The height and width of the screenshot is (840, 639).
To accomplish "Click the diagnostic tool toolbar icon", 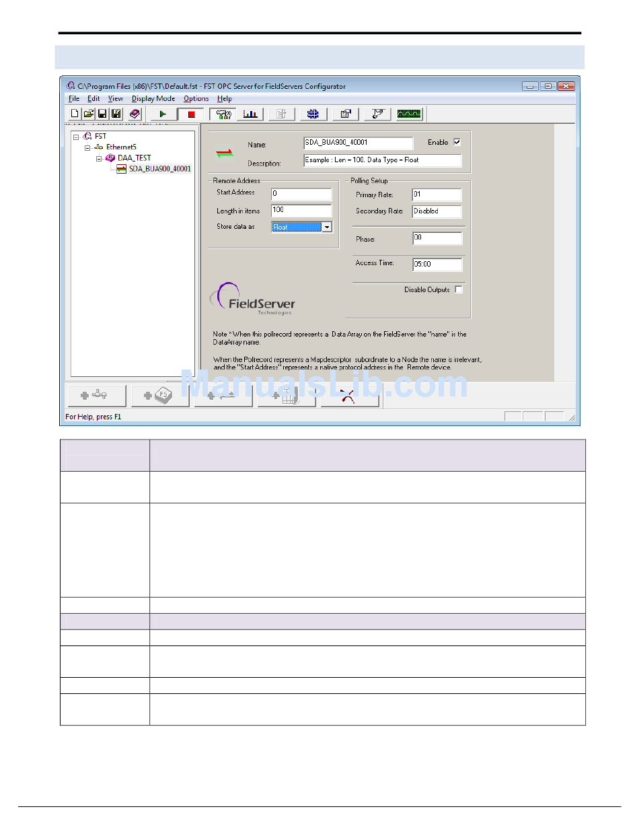I will point(377,114).
